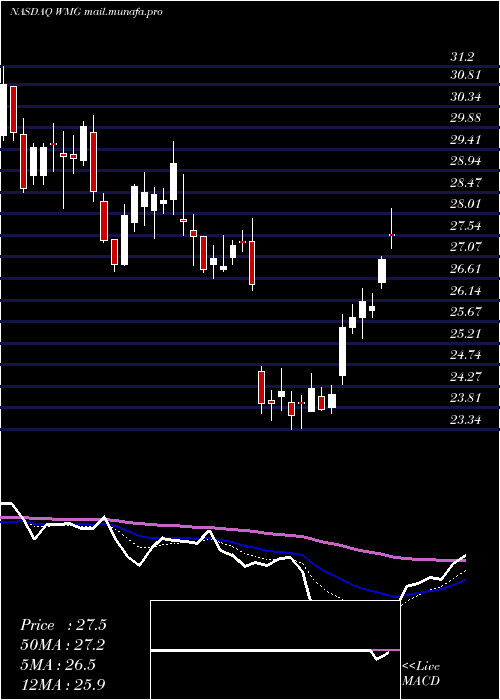Select the 24.74 price axis label

(466, 354)
